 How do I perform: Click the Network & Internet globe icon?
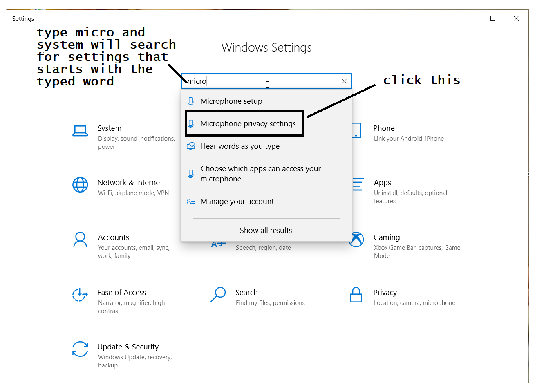click(x=80, y=185)
